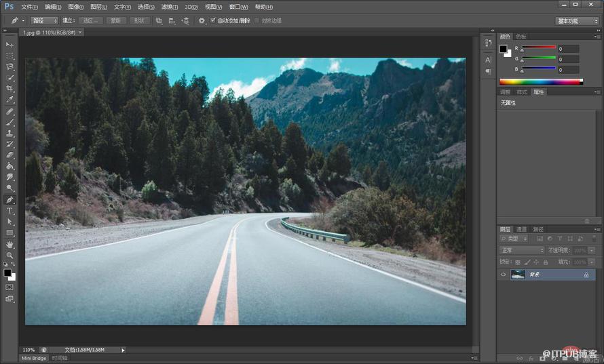Open the gear settings in options bar

point(202,21)
